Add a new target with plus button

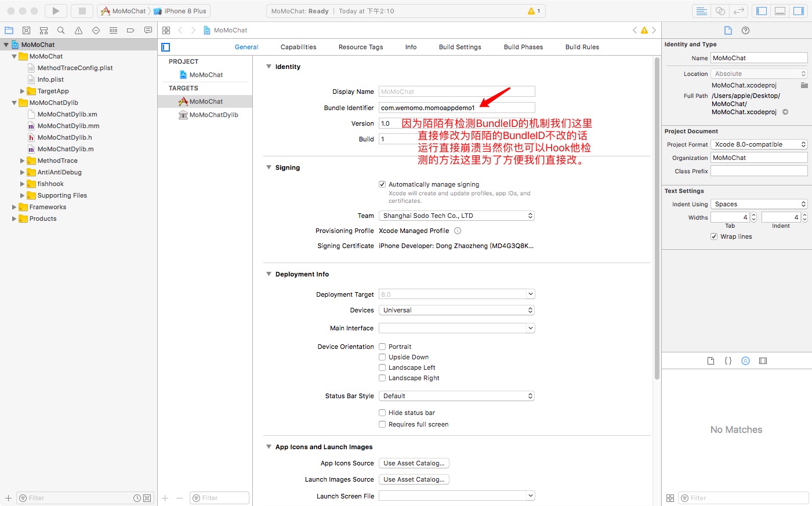click(165, 498)
